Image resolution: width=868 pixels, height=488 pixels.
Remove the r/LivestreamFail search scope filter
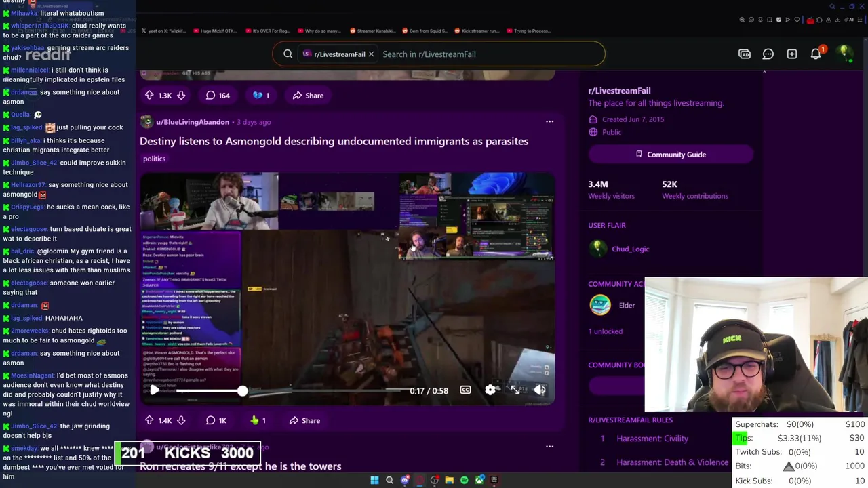point(371,54)
